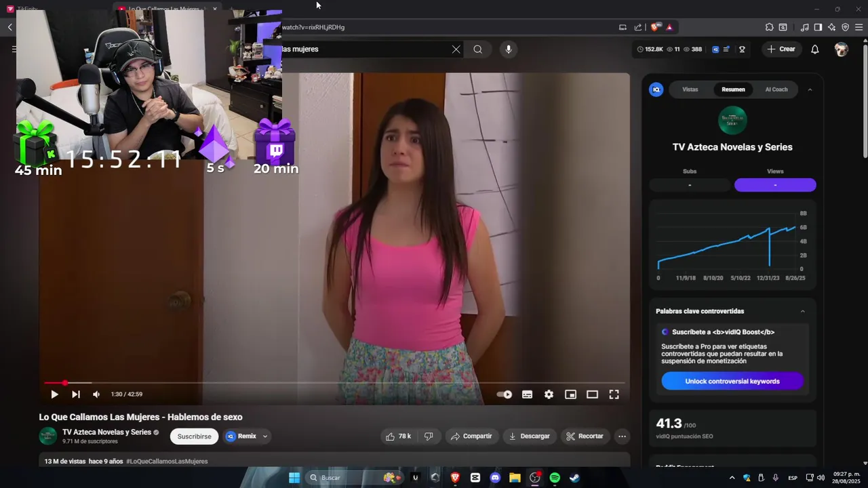Switch to the Vistas tab
The height and width of the screenshot is (488, 868).
point(690,89)
